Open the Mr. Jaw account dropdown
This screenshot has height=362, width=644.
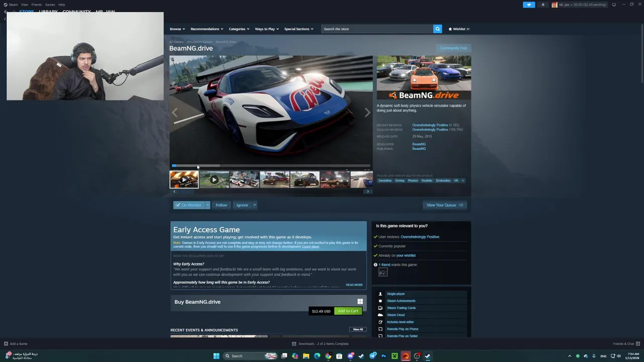click(581, 5)
